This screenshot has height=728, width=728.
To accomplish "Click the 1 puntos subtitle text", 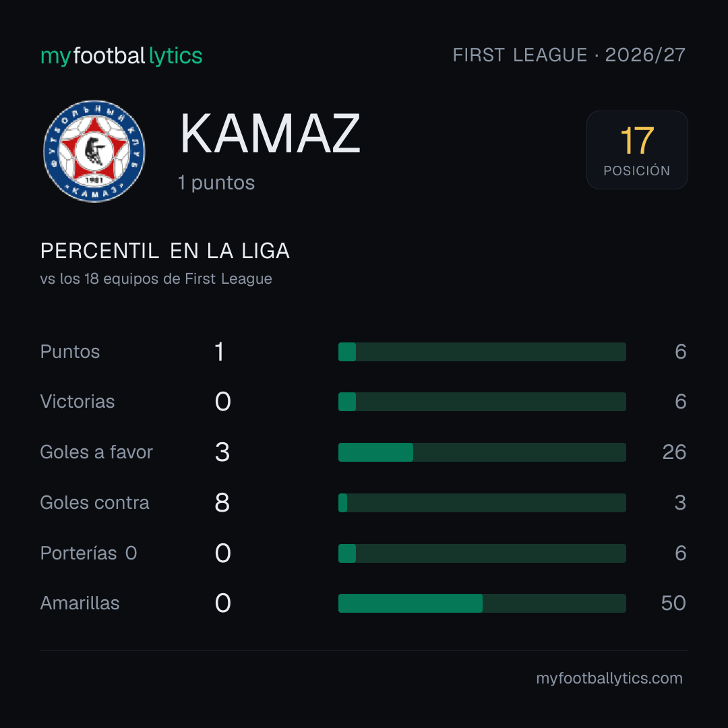I will coord(216,183).
